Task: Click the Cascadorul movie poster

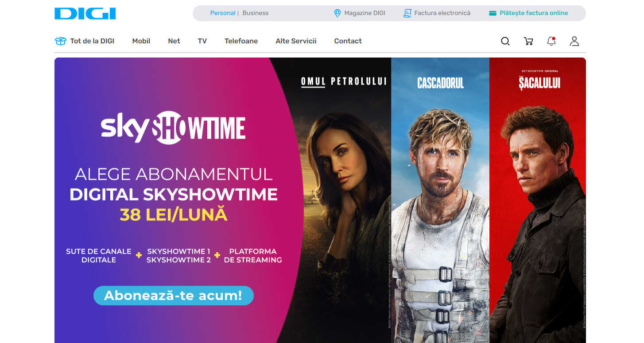Action: pyautogui.click(x=440, y=200)
